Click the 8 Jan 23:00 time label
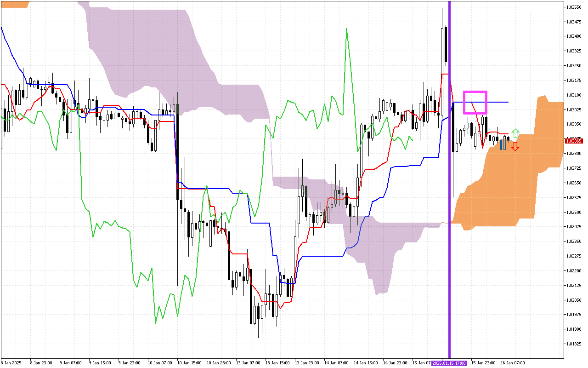 [x=40, y=363]
